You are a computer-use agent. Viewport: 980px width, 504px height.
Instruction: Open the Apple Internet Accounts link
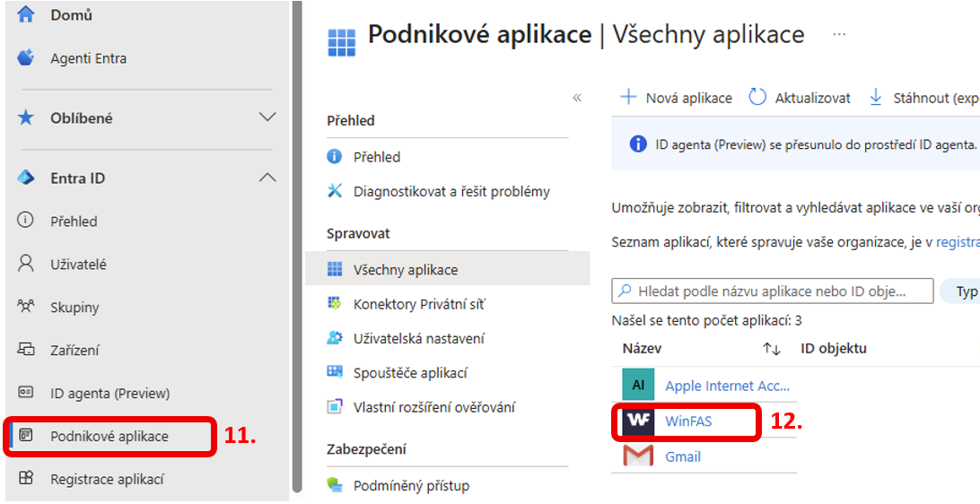tap(728, 387)
